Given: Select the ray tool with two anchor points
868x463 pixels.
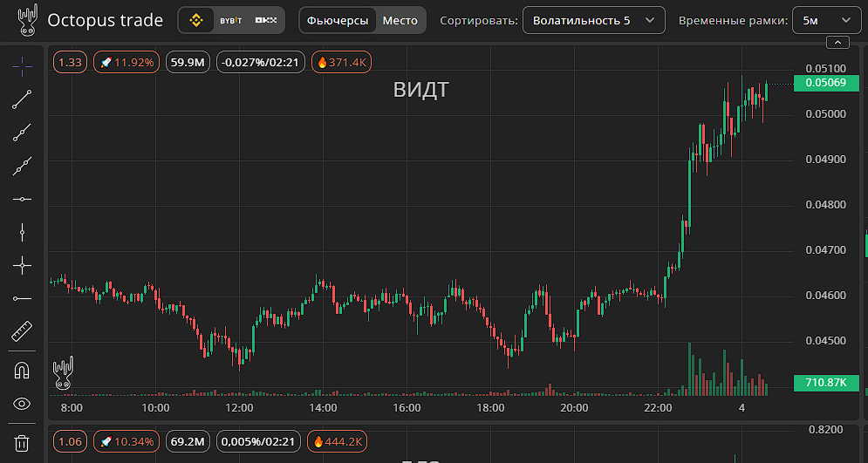Looking at the screenshot, I should (22, 133).
